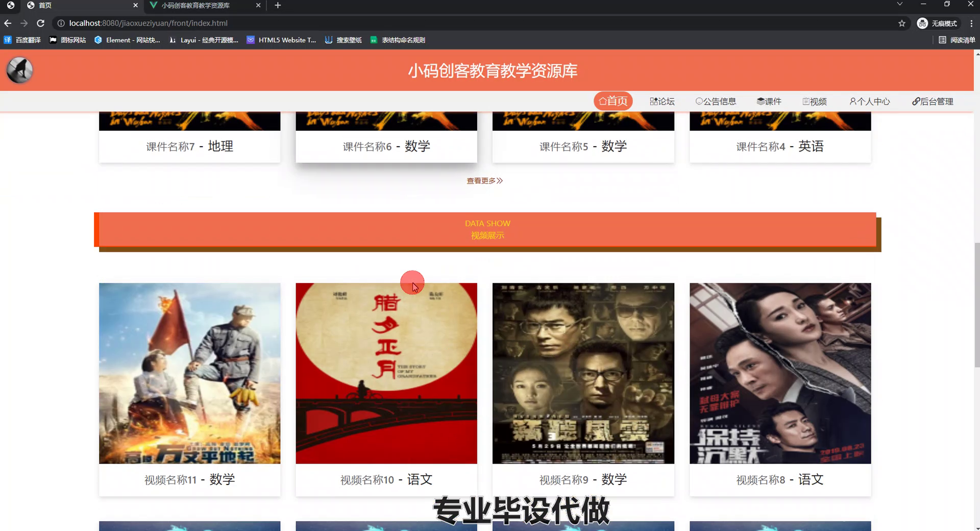Switch to the 小码创客教育教学资源库 browser tab
This screenshot has width=980, height=531.
(x=204, y=5)
